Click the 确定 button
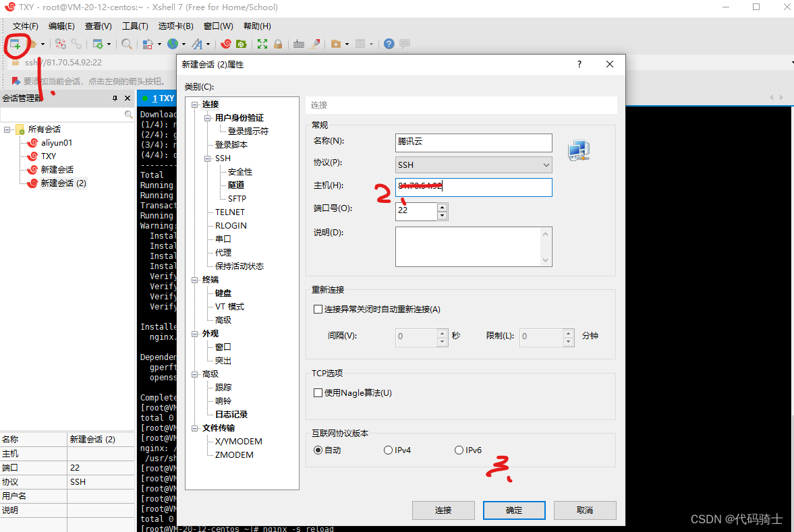The height and width of the screenshot is (532, 794). coord(514,510)
